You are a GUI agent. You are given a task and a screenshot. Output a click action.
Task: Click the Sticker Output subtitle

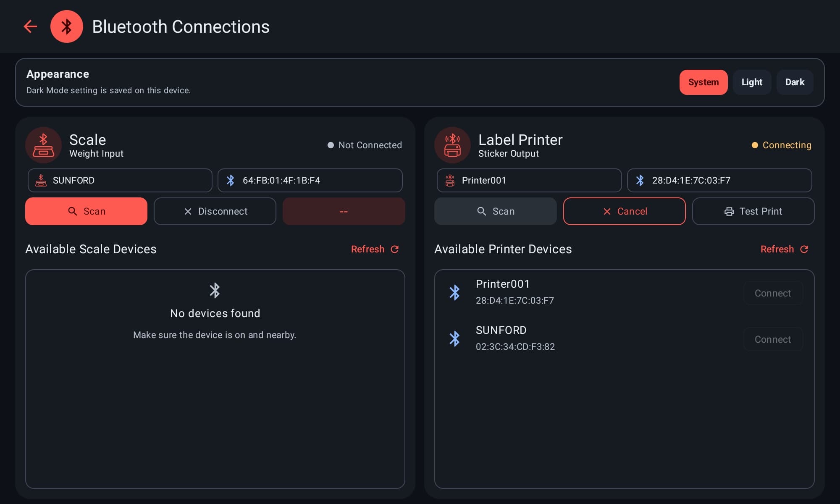508,154
